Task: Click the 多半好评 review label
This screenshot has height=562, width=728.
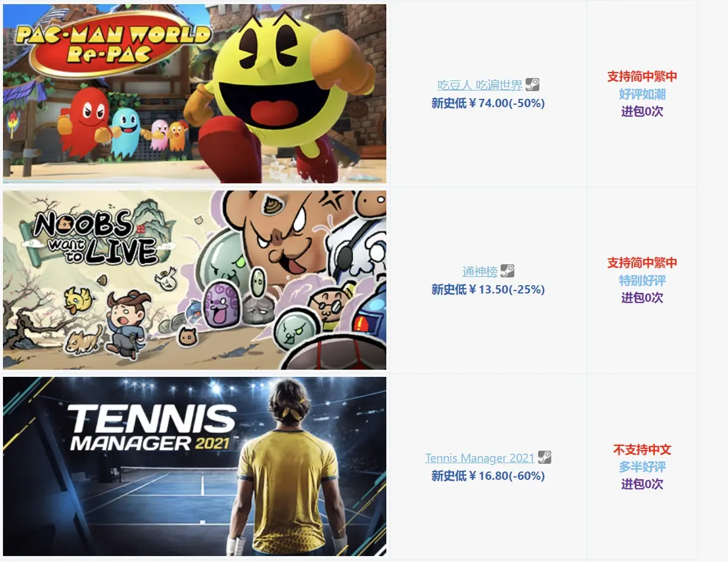Action: point(642,467)
